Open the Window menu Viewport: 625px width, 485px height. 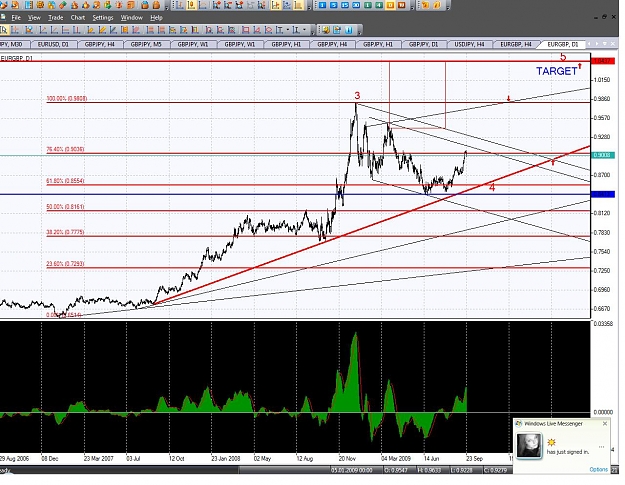click(x=132, y=18)
